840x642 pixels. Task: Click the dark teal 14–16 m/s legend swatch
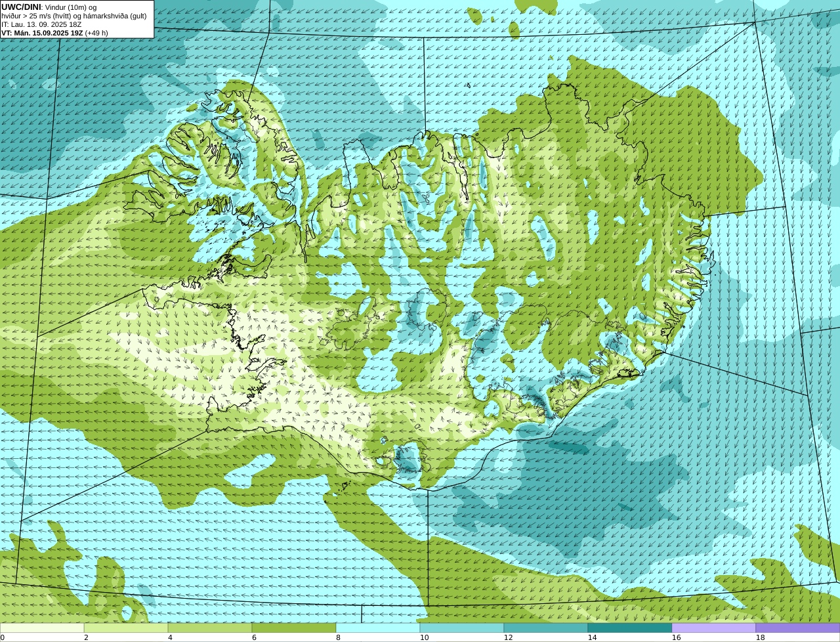[x=630, y=628]
